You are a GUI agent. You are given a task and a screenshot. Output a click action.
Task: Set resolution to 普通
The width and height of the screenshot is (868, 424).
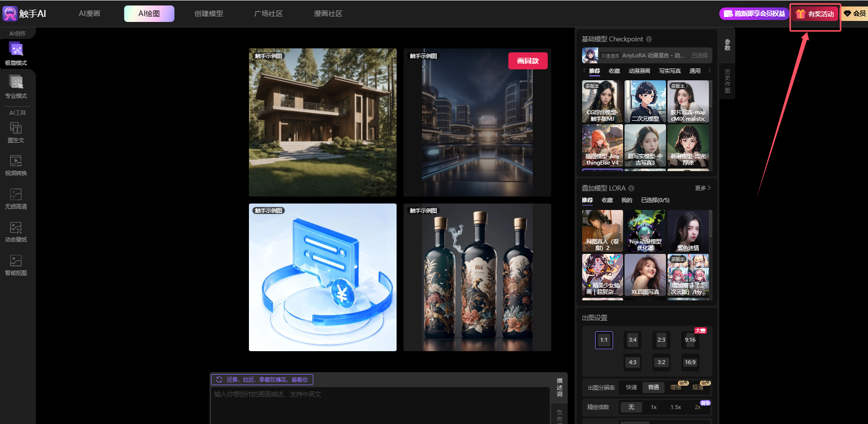(653, 387)
